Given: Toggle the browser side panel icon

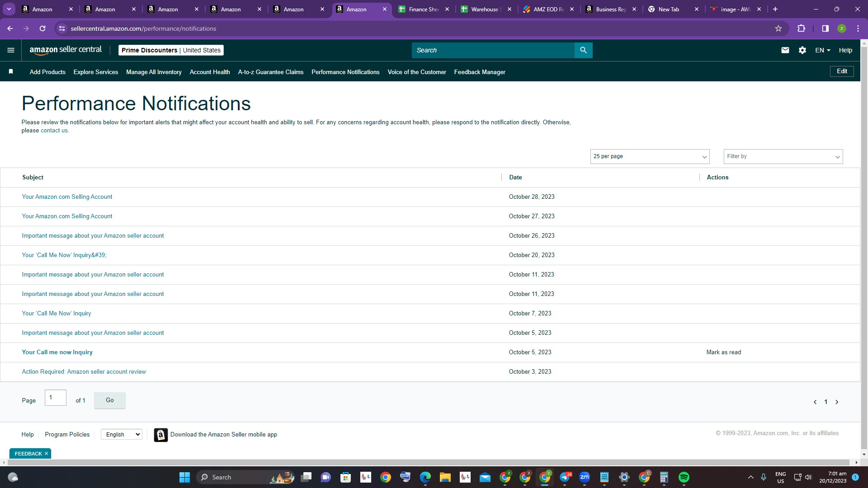Looking at the screenshot, I should 826,28.
